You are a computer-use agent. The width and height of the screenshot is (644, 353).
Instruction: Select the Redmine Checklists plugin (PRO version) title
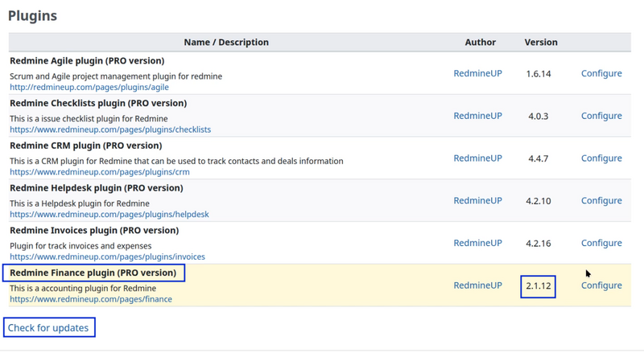point(98,103)
